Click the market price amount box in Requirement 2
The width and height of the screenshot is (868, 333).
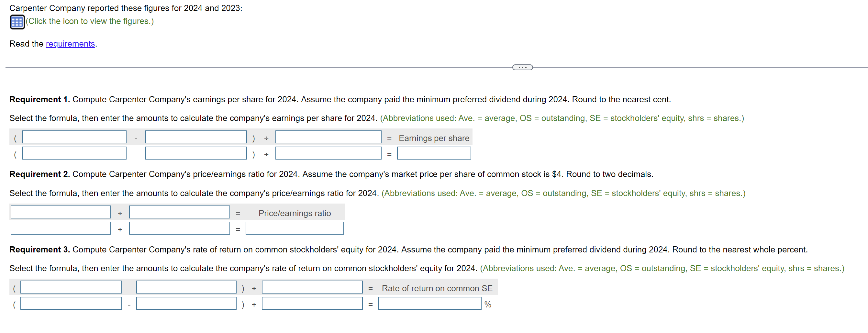pos(61,228)
